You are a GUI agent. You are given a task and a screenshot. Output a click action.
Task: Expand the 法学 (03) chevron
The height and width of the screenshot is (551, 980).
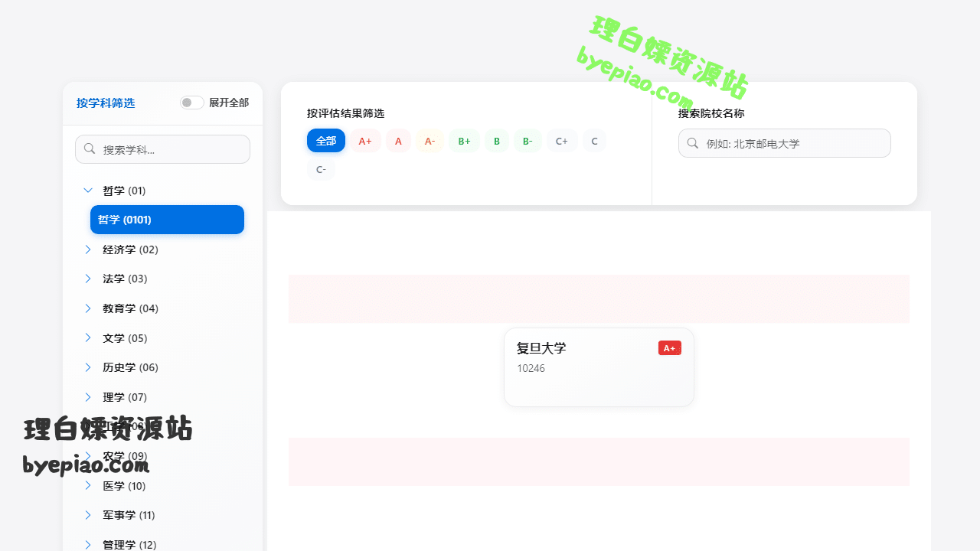pyautogui.click(x=88, y=279)
